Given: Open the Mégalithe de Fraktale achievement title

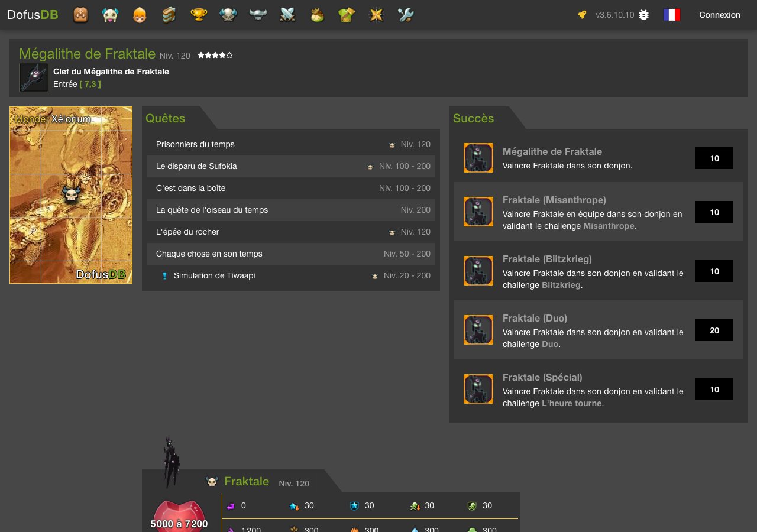Looking at the screenshot, I should 552,151.
